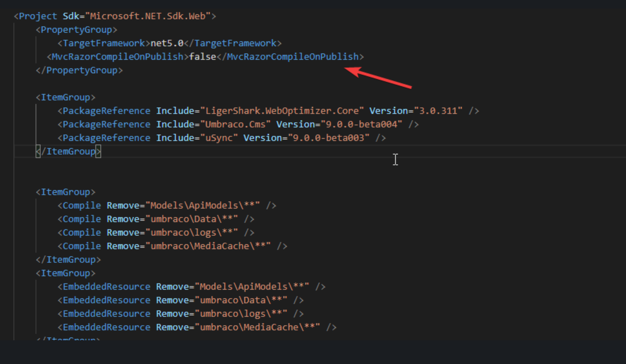This screenshot has height=364, width=626.
Task: Place cursor on net5.0 target framework value
Action: [x=167, y=43]
